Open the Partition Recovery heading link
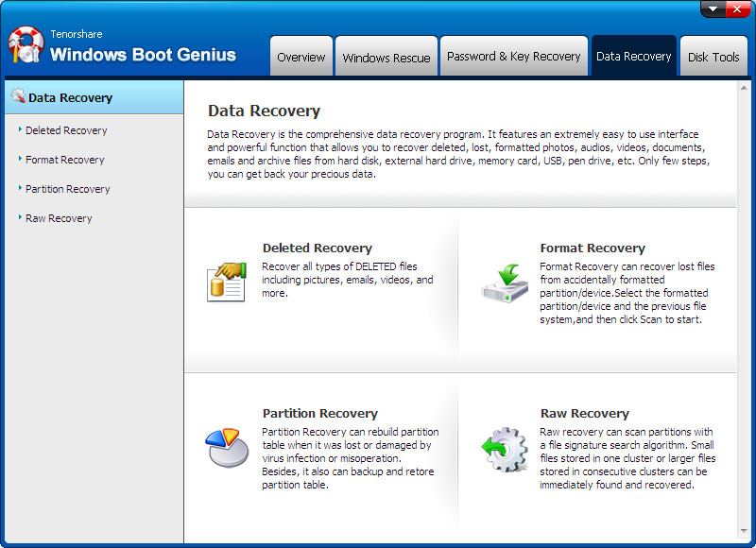 (x=320, y=414)
